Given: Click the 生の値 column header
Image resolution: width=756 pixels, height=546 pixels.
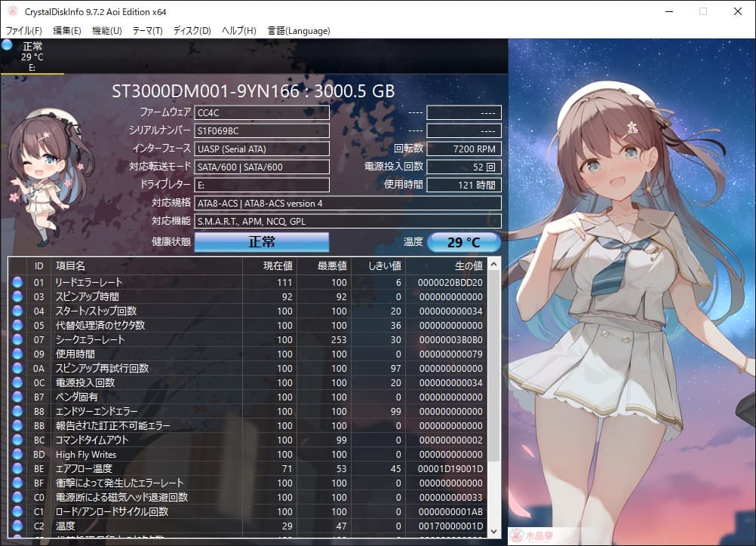Looking at the screenshot, I should pos(447,266).
